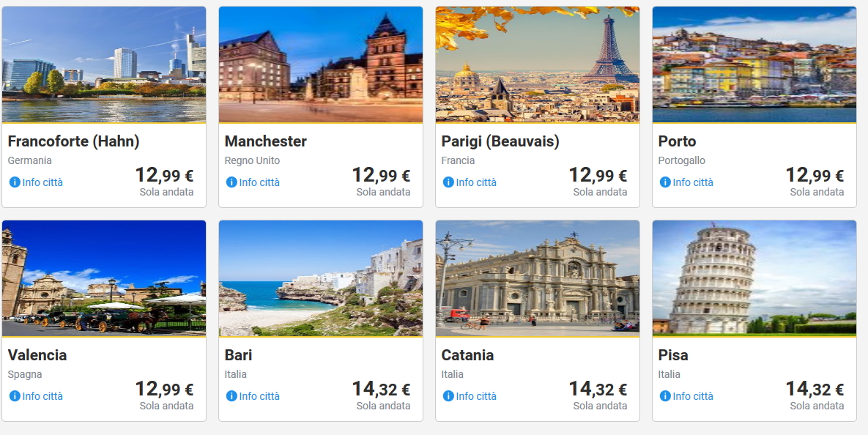
Task: Click the info icon on the Valencia card
Action: click(x=15, y=396)
